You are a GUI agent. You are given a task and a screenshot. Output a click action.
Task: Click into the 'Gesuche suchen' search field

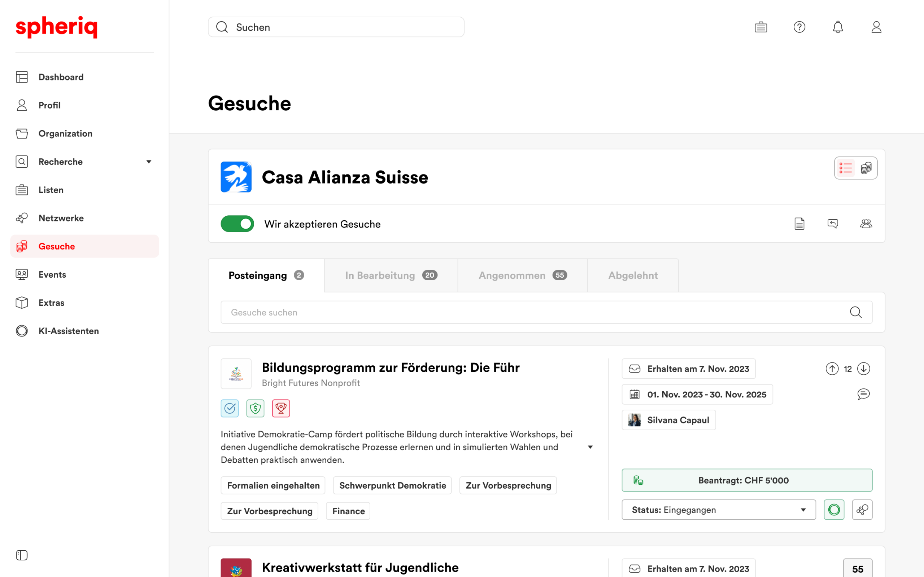pos(535,312)
